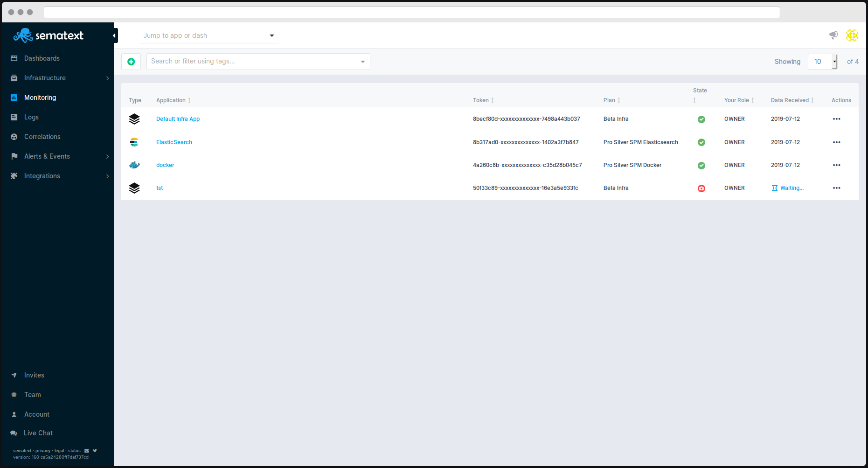Viewport: 868px width, 468px height.
Task: Click the Search or filter using tags field
Action: (x=258, y=62)
